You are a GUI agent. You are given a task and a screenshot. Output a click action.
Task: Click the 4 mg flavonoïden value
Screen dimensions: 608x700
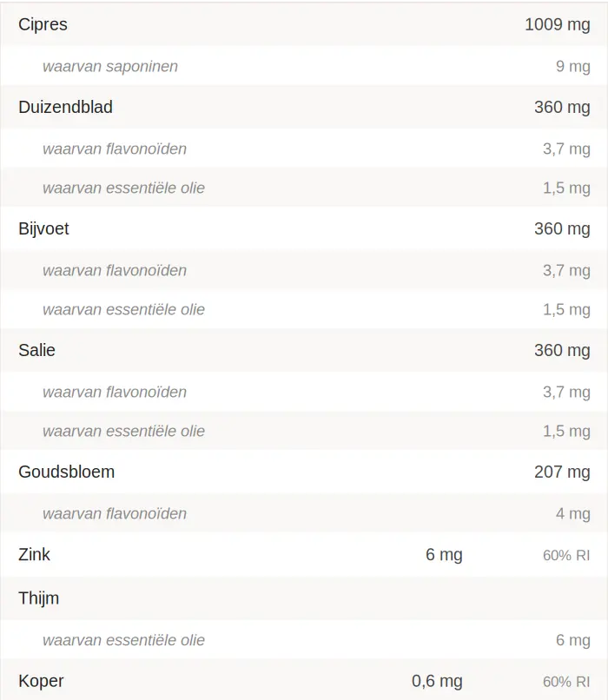tap(572, 513)
